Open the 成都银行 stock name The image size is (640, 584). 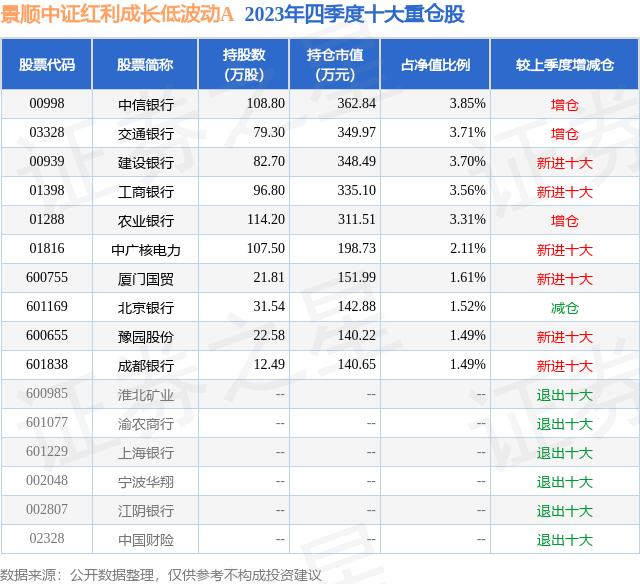coord(146,366)
